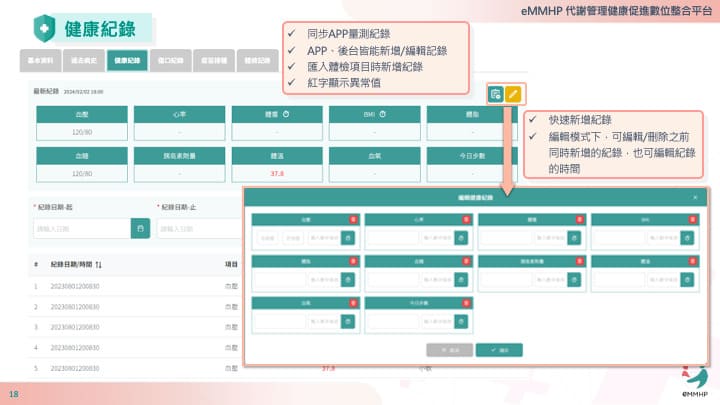Click calendar icon in dialog 心率 card
Image resolution: width=720 pixels, height=405 pixels.
pos(460,238)
